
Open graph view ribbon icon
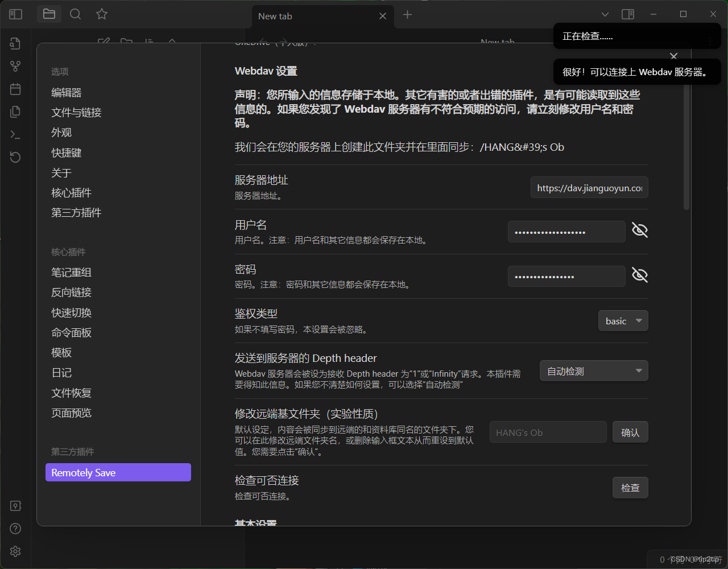[x=15, y=67]
